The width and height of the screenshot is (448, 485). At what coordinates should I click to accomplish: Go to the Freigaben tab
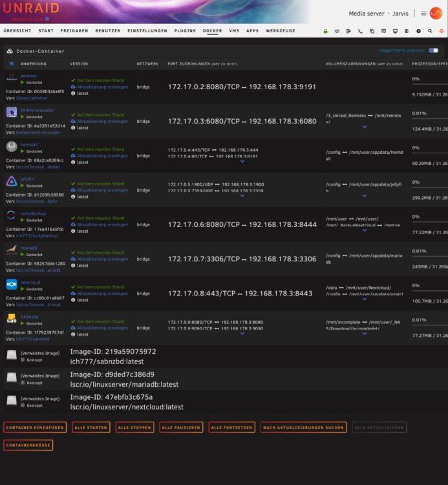74,30
